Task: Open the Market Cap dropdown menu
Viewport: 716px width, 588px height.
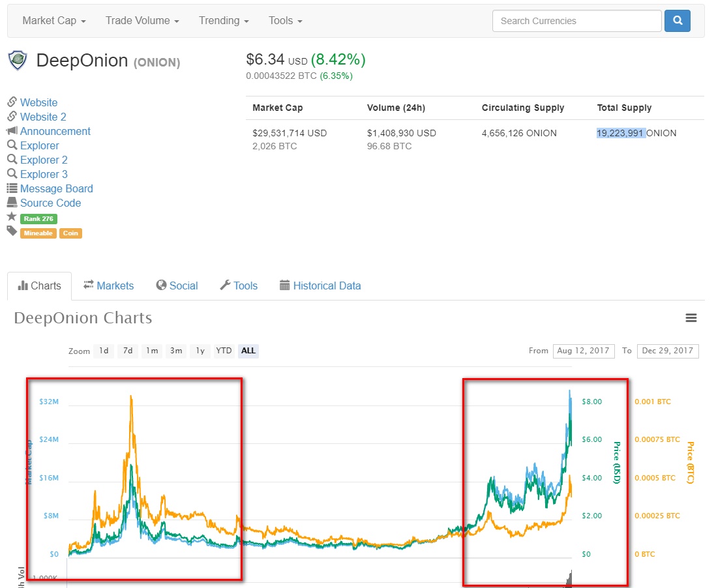Action: pyautogui.click(x=54, y=21)
